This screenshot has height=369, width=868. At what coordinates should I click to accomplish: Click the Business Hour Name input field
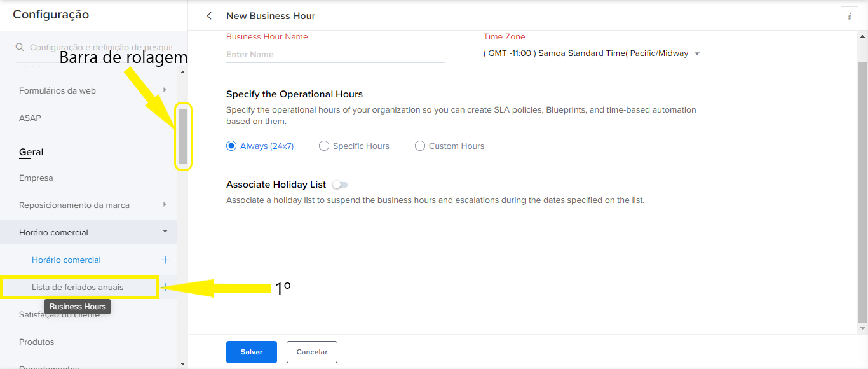(x=336, y=55)
